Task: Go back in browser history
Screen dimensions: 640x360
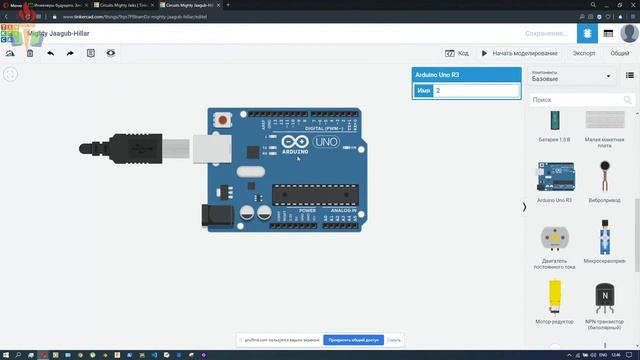Action: [6, 17]
